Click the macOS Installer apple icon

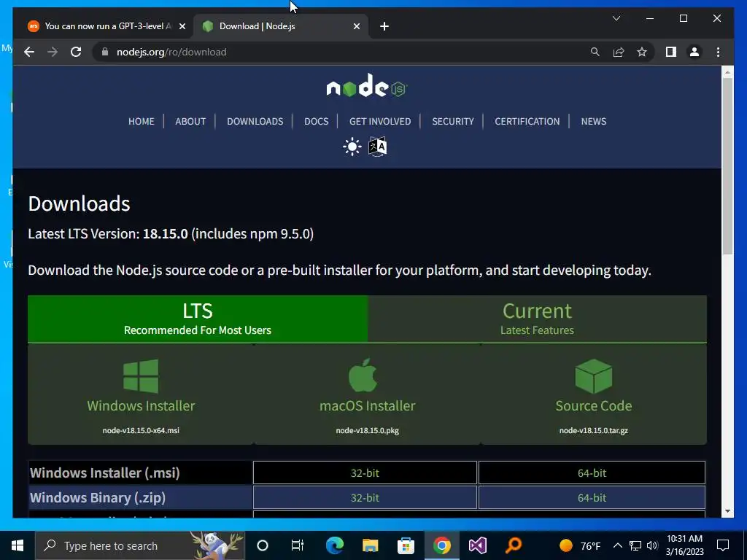tap(363, 376)
